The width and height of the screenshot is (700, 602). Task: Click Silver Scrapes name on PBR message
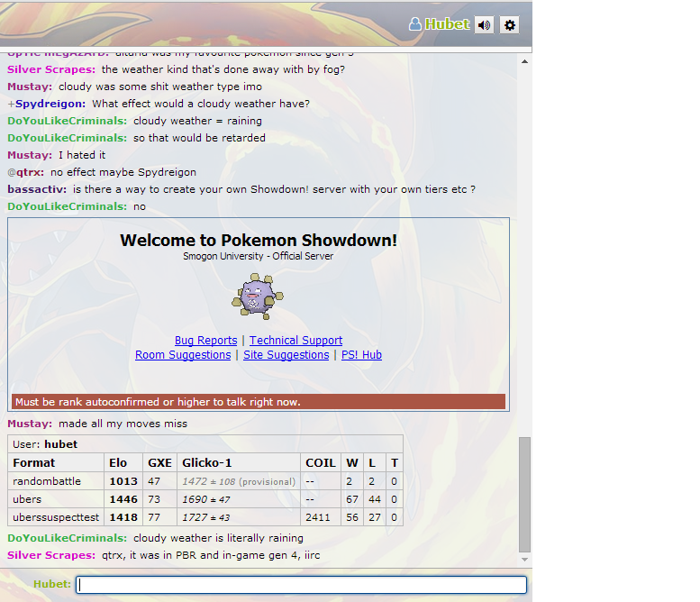click(51, 555)
